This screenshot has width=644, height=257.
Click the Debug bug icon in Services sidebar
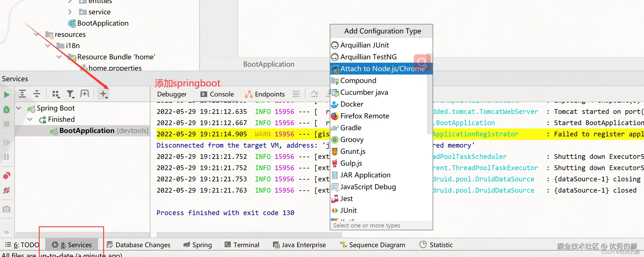[x=6, y=109]
